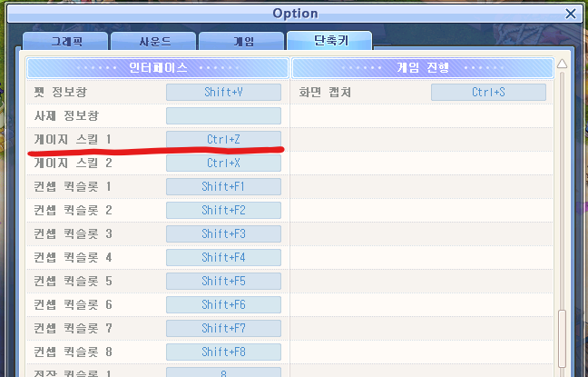Click the Shift+F1 shortcut field
The height and width of the screenshot is (377, 588).
click(x=223, y=186)
